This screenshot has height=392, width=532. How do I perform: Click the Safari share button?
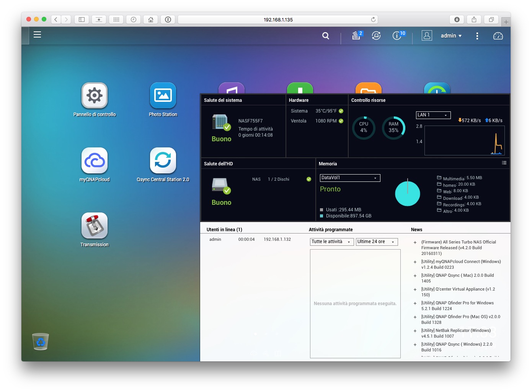point(474,20)
